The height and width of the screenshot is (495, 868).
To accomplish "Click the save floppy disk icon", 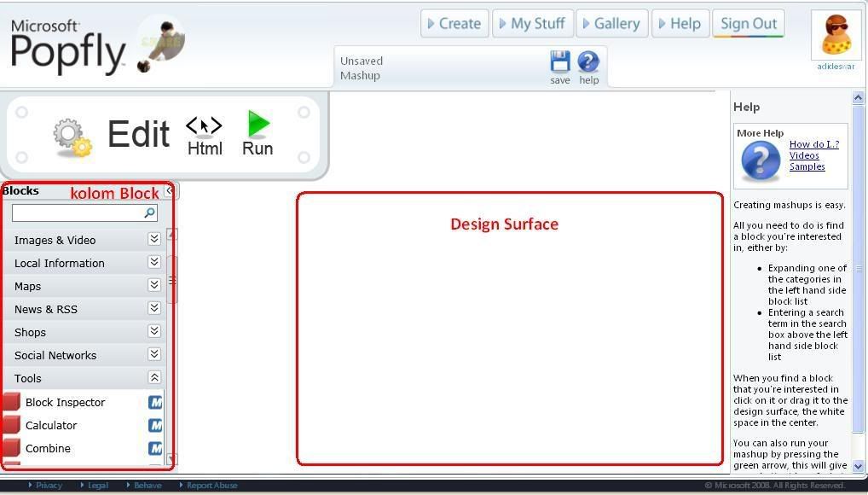I will tap(559, 61).
